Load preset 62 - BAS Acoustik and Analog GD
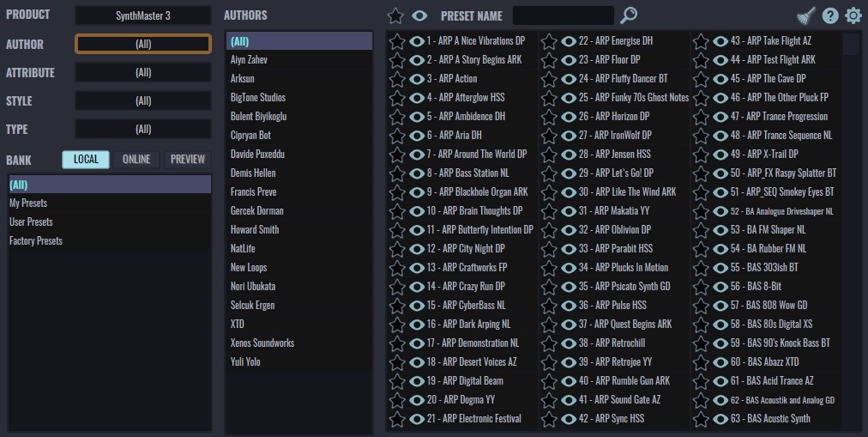This screenshot has width=868, height=437. pos(782,400)
